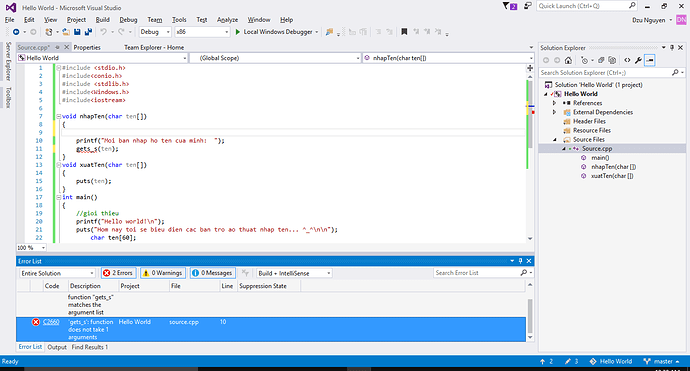The width and height of the screenshot is (690, 371).
Task: Toggle the 0 Messages filter button
Action: click(213, 273)
